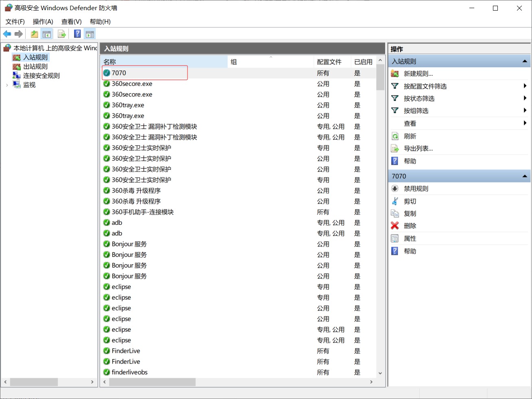This screenshot has height=399, width=532.
Task: Sort by the 已启用 column header
Action: coord(364,62)
